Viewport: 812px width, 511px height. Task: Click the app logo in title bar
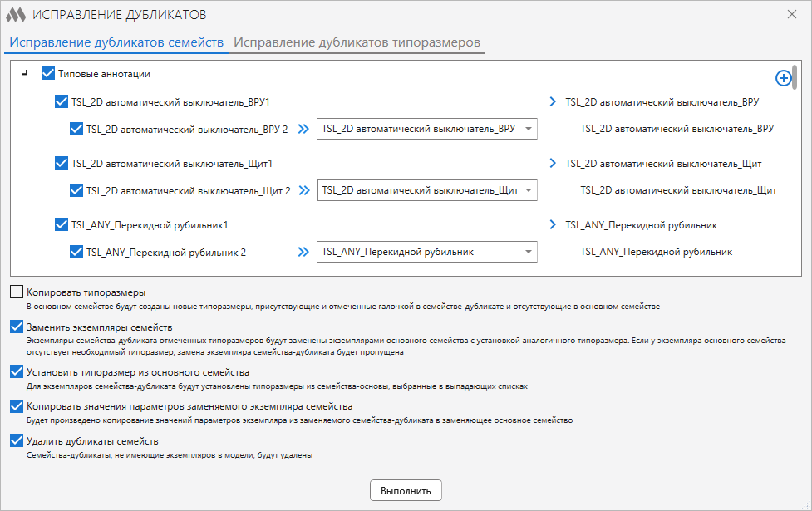click(x=16, y=15)
